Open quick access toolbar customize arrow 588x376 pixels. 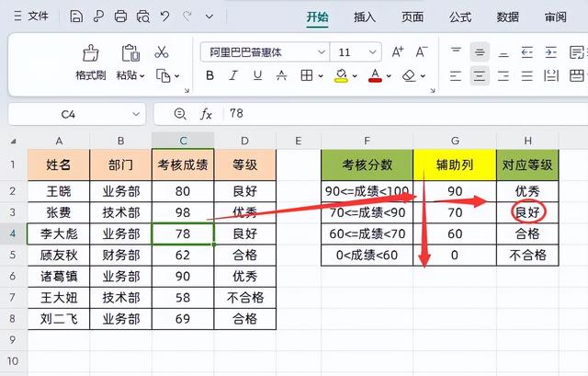click(209, 17)
